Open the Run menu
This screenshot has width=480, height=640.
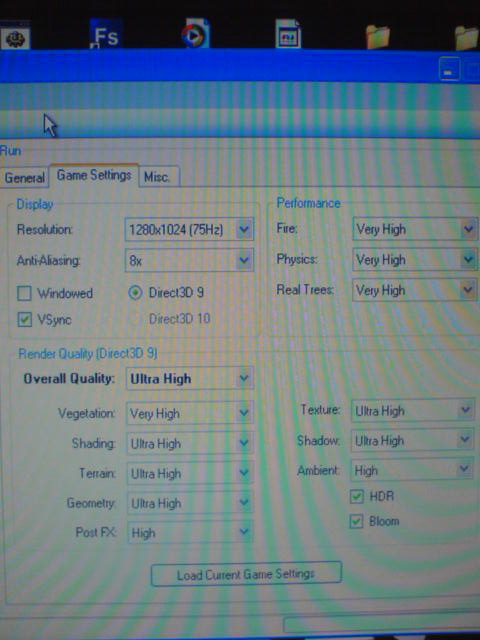pos(10,151)
